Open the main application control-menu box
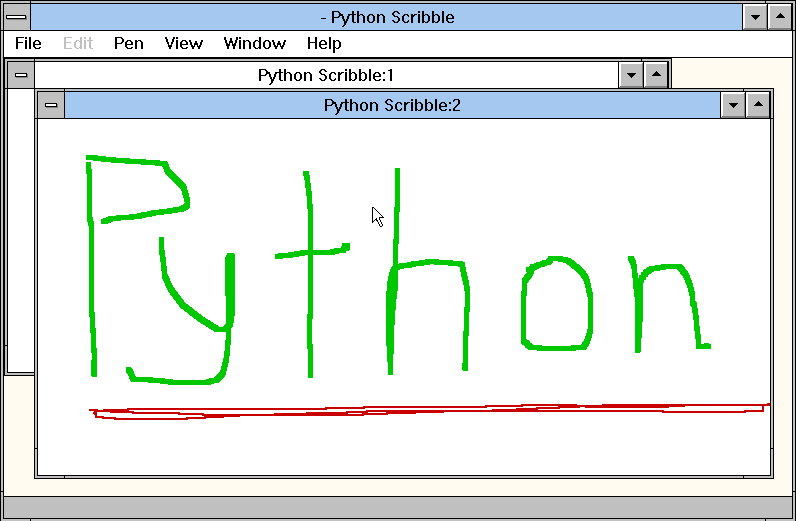The height and width of the screenshot is (521, 796). [16, 17]
